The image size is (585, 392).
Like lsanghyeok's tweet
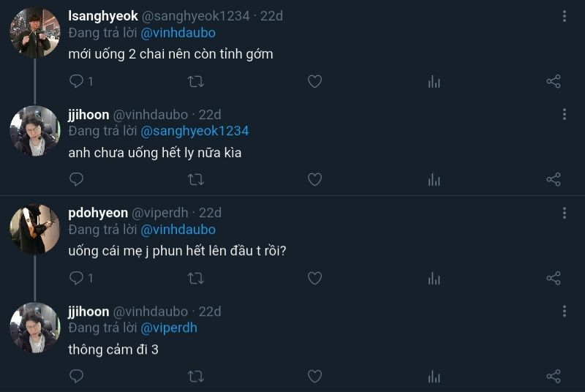(x=314, y=81)
